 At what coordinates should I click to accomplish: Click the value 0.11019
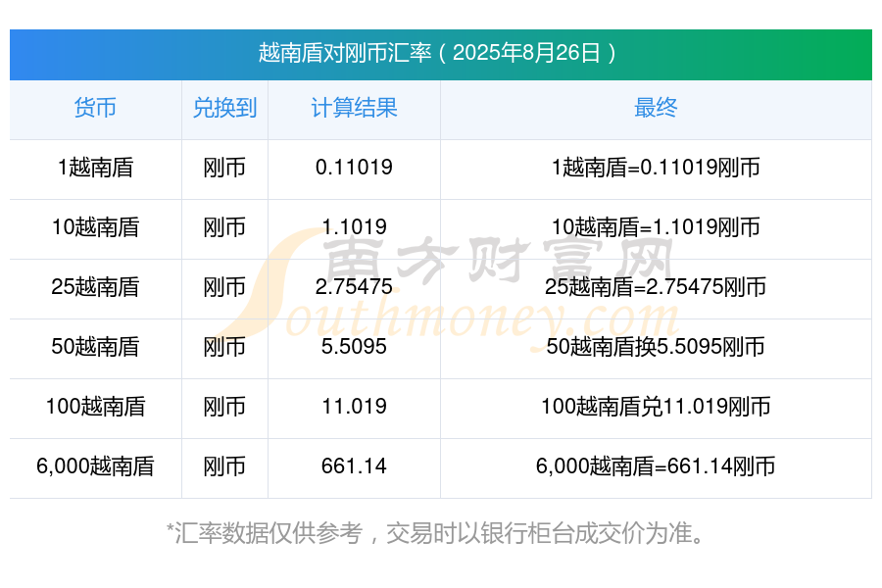click(354, 168)
